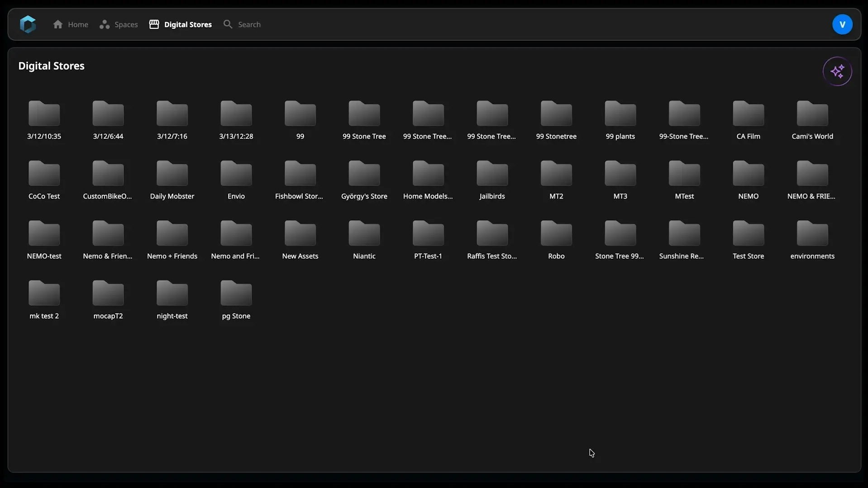
Task: Open the AI sparkle assistant button
Action: tap(837, 71)
